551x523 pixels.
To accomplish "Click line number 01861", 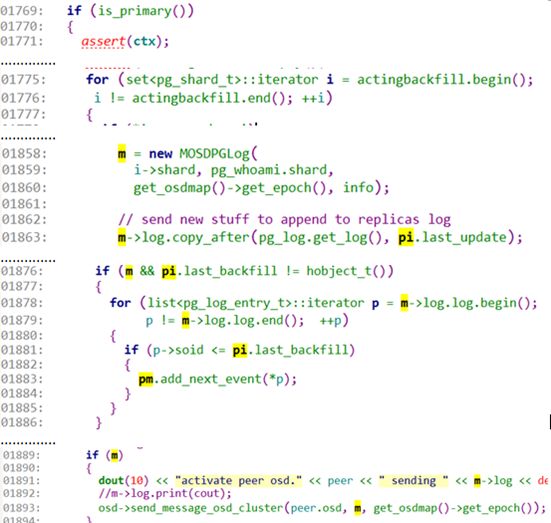I will point(24,204).
